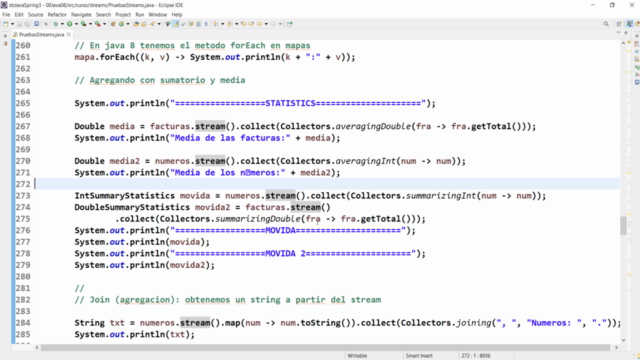
Task: Click 'Writable' in the status bar
Action: tap(357, 356)
